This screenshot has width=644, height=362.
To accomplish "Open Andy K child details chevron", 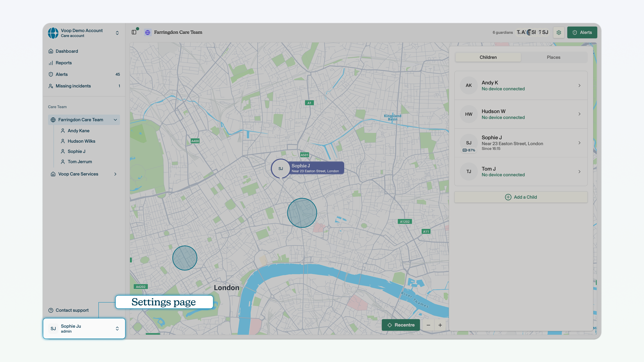I will click(x=579, y=85).
